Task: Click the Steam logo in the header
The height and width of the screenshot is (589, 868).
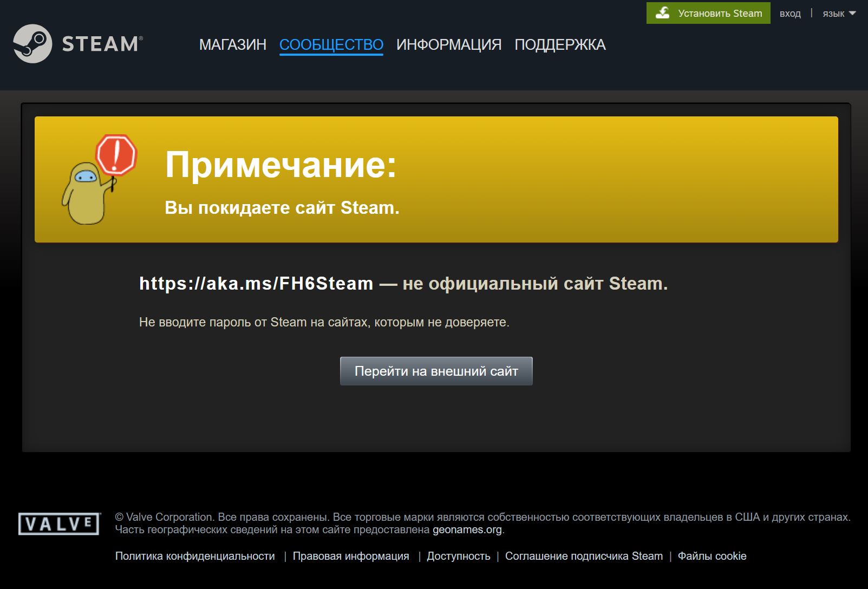Action: tap(78, 44)
